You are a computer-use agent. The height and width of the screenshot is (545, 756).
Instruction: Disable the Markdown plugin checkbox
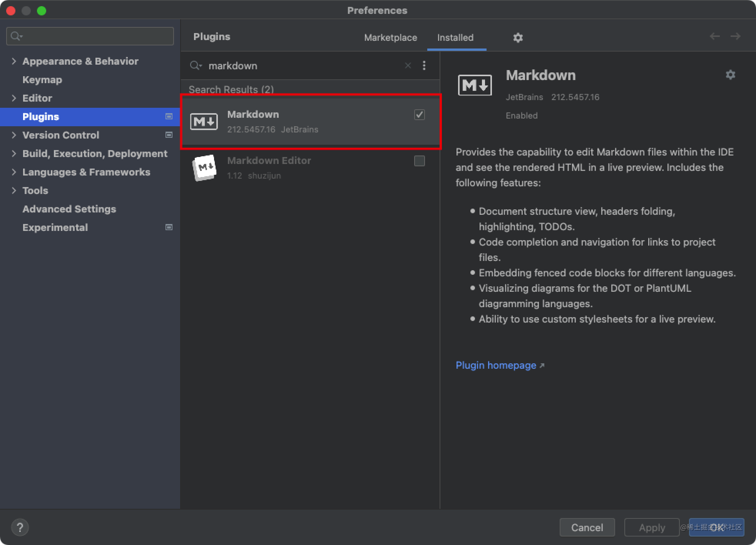419,115
